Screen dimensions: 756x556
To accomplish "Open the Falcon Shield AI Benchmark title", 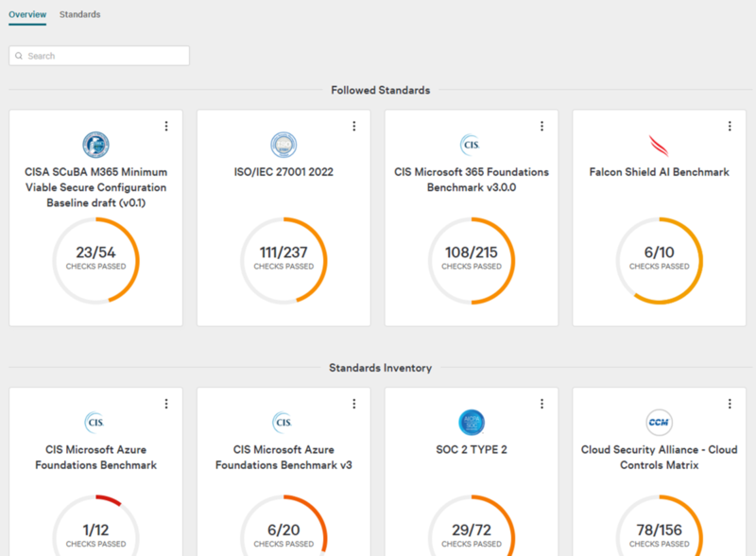I will click(x=659, y=172).
